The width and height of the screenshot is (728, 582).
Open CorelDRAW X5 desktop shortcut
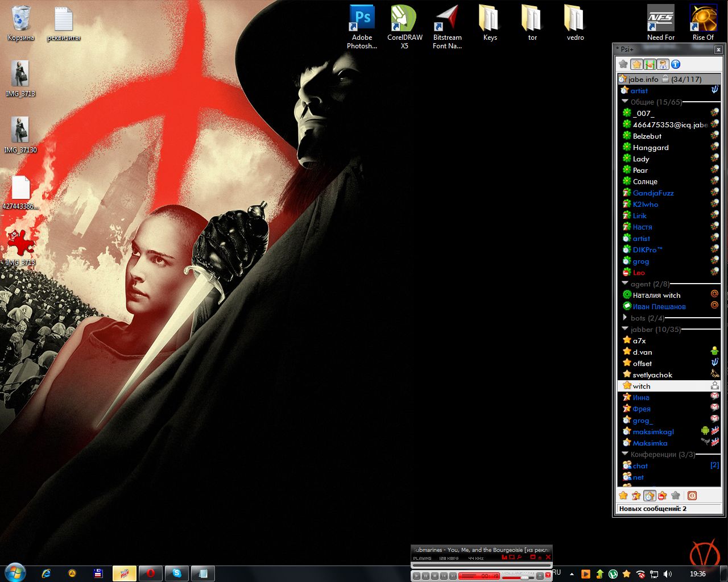(404, 27)
